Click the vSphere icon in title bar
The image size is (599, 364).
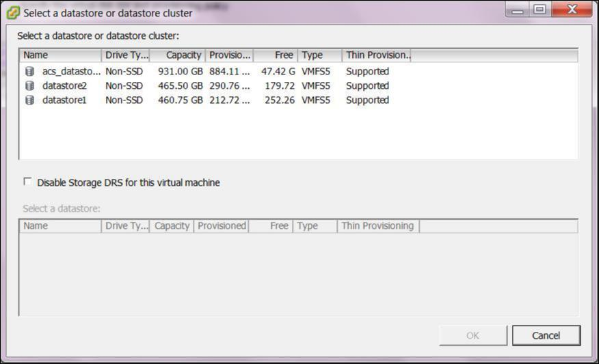[13, 12]
